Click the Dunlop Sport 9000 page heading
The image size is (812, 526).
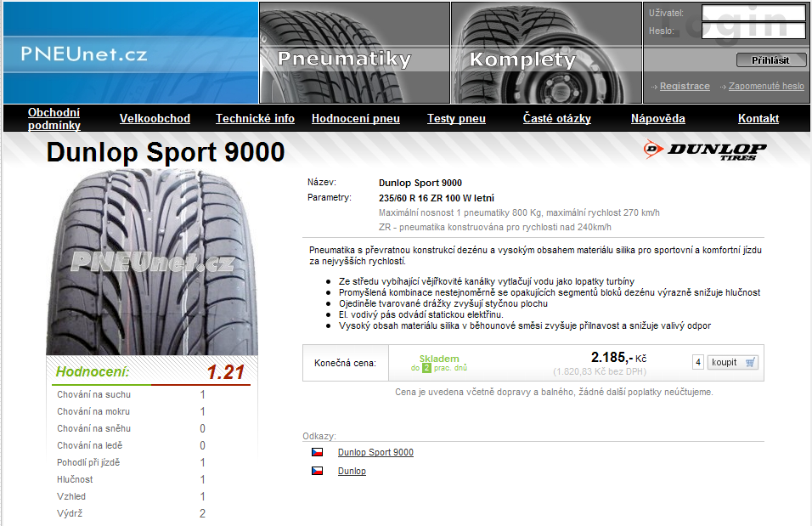point(166,152)
